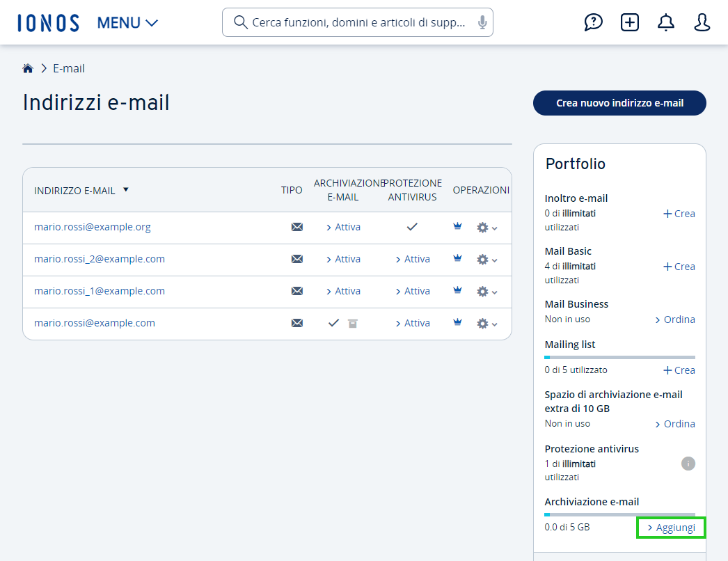
Task: Click the '0 di 5 utilizzato' text
Action: click(576, 370)
